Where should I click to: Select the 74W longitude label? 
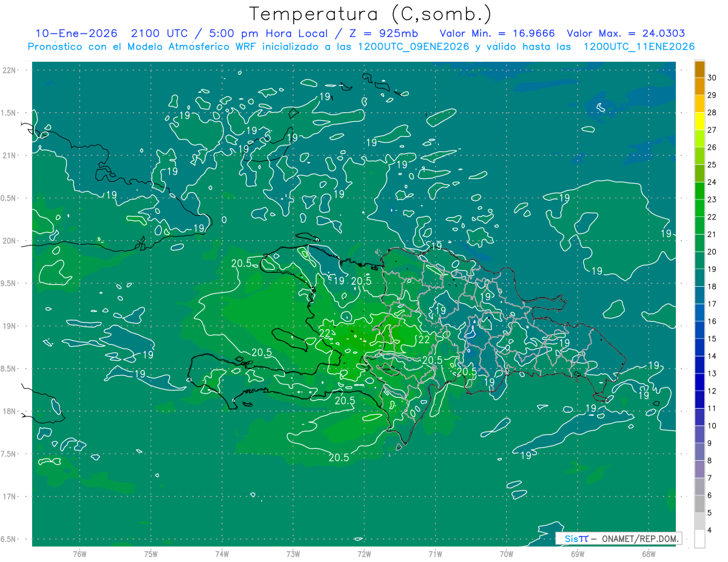(221, 554)
